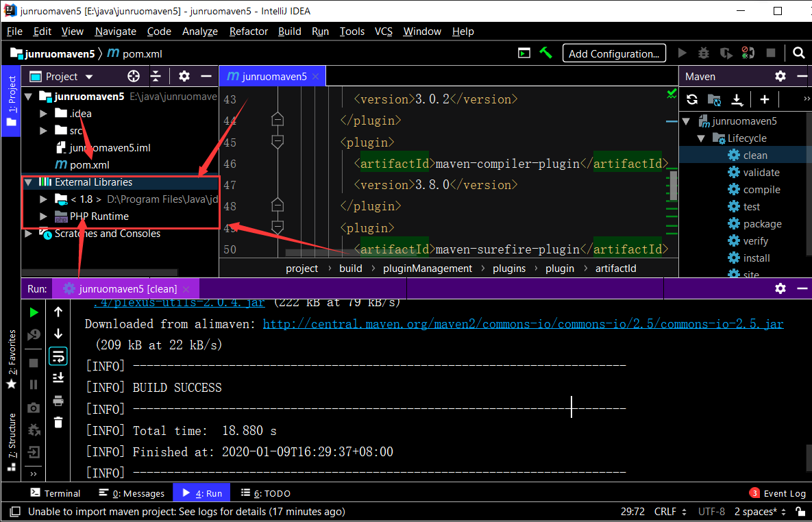Click Generate Sources and Update Folders icon

714,99
